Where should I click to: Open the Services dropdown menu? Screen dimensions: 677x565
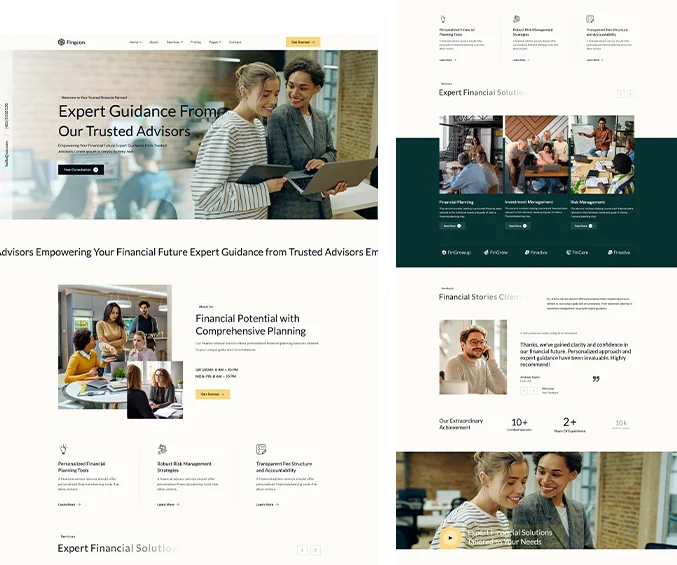pyautogui.click(x=174, y=42)
